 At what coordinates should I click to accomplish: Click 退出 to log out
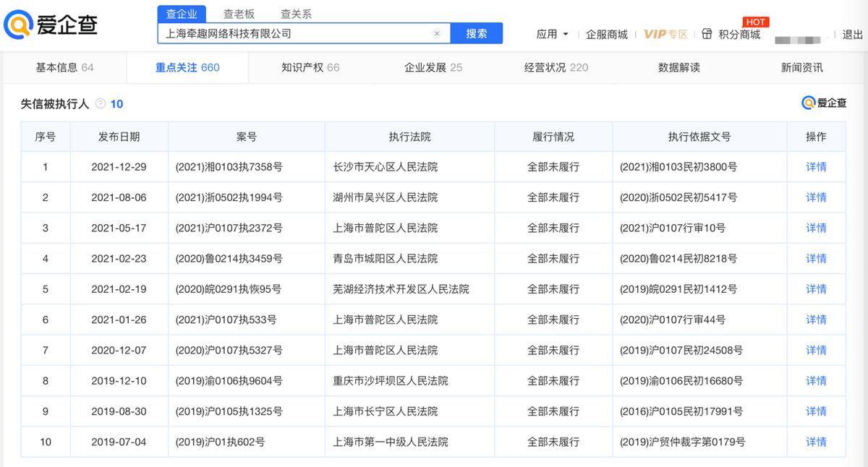pos(851,33)
